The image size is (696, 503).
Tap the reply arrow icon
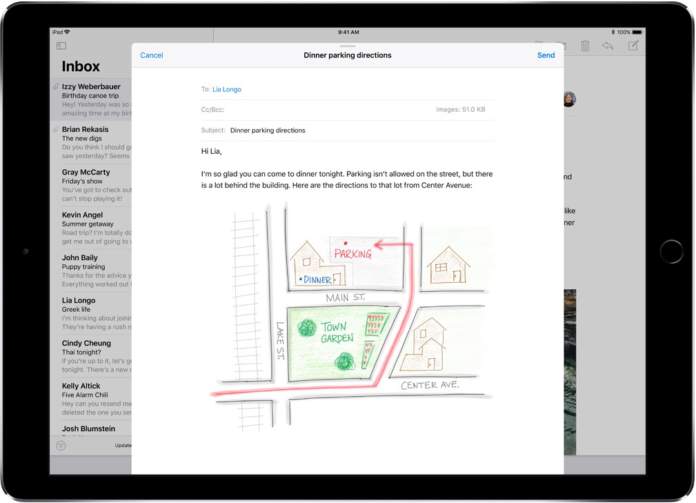click(x=608, y=46)
